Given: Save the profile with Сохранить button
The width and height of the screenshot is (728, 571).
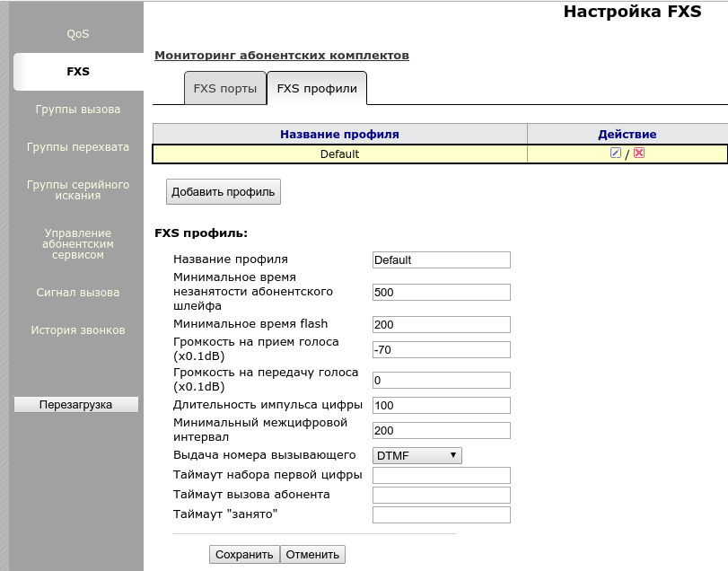Looking at the screenshot, I should click(x=244, y=554).
